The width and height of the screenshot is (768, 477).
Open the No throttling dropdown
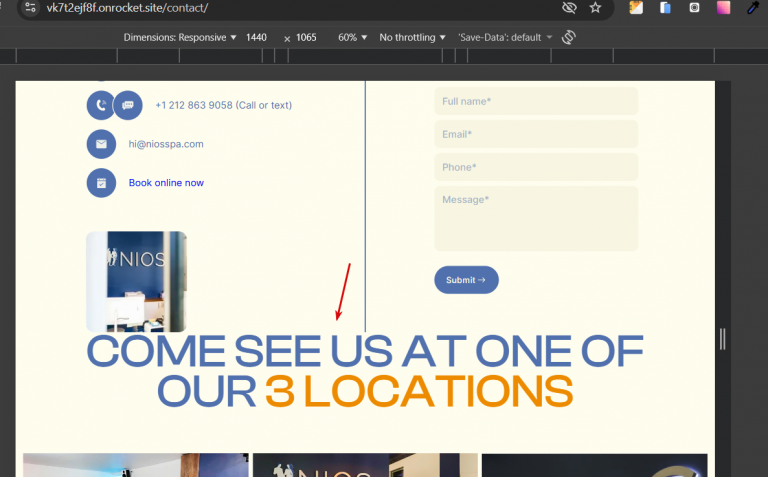point(412,37)
